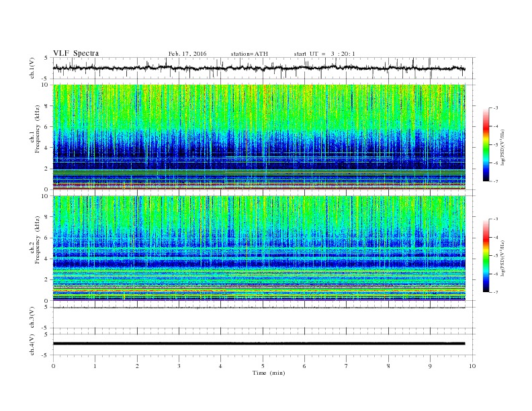Click the "ch.4(V)" axis label
This screenshot has height=411, width=532.
[32, 345]
